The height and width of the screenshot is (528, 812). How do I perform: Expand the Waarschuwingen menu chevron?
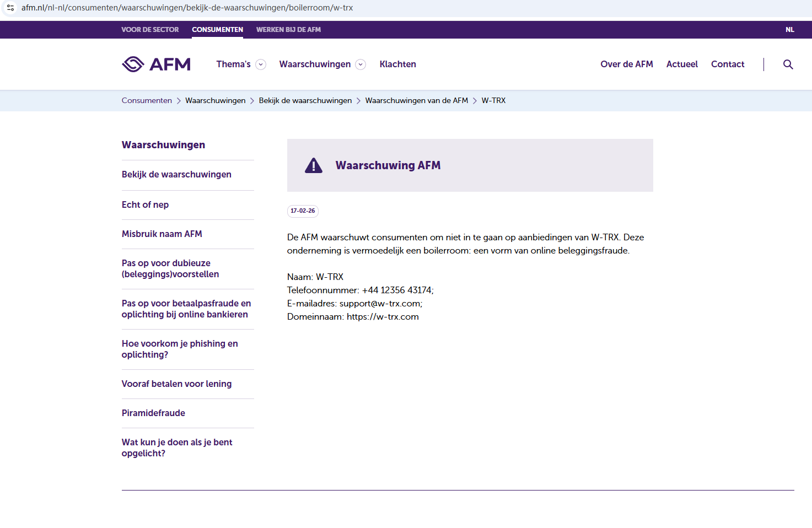[361, 64]
